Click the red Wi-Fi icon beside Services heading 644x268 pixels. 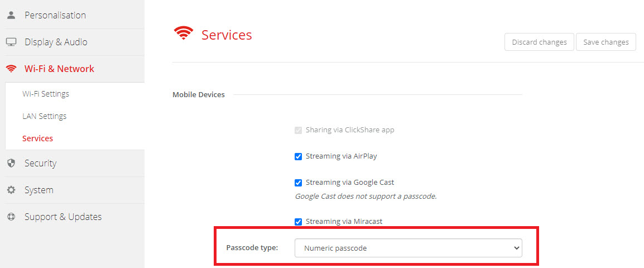(183, 34)
